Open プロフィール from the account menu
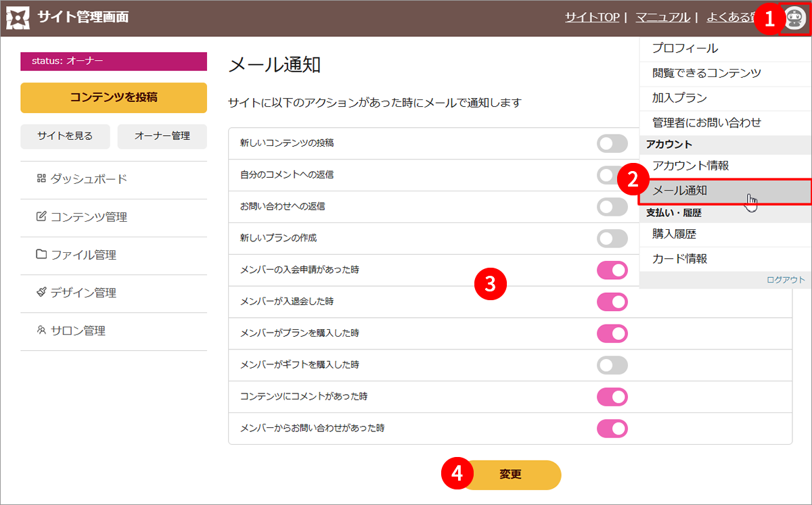Screen dimensions: 812x505 point(685,49)
